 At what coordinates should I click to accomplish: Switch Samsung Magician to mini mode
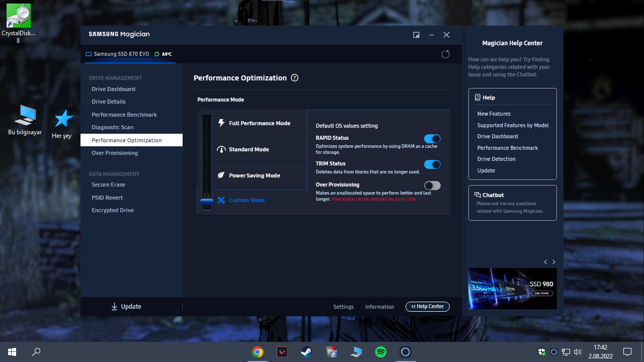(x=416, y=35)
